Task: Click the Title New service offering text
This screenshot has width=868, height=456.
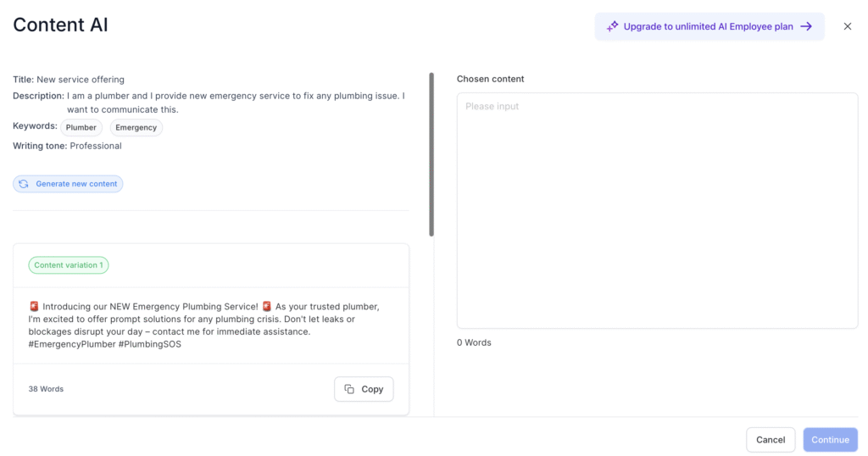Action: pos(69,80)
